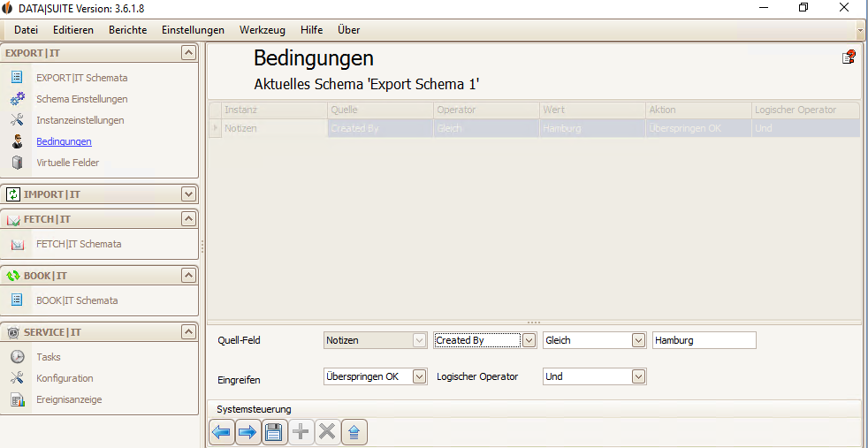
Task: Open the Konfiguration link
Action: (65, 378)
